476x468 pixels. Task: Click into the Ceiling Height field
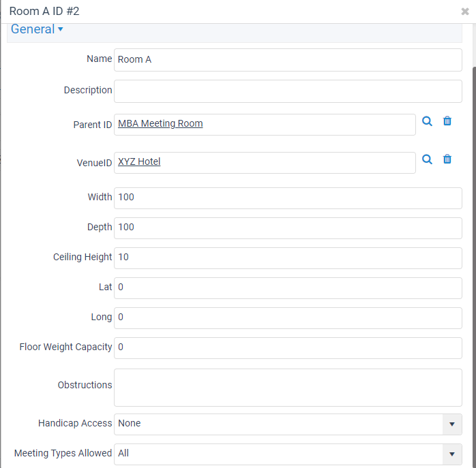coord(288,258)
